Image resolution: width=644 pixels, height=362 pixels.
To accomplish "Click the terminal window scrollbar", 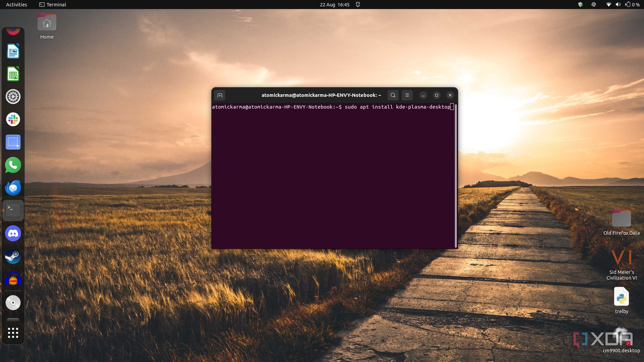I will coord(455,175).
